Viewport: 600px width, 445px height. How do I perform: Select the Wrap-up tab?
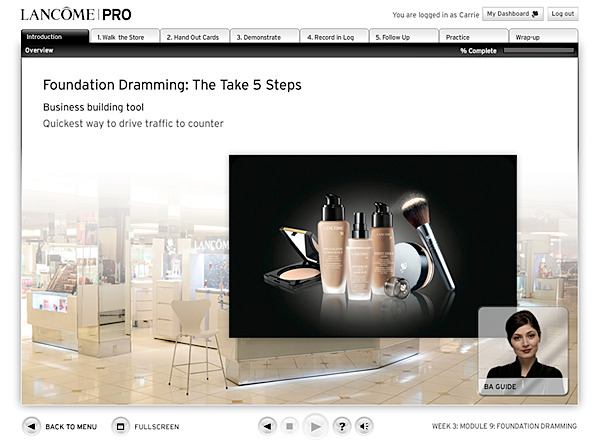[x=543, y=36]
